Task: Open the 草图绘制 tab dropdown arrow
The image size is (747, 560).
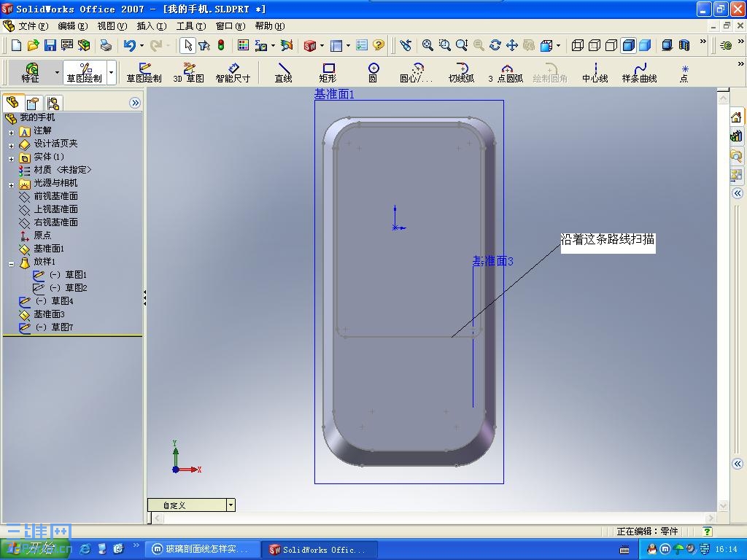Action: click(x=112, y=72)
